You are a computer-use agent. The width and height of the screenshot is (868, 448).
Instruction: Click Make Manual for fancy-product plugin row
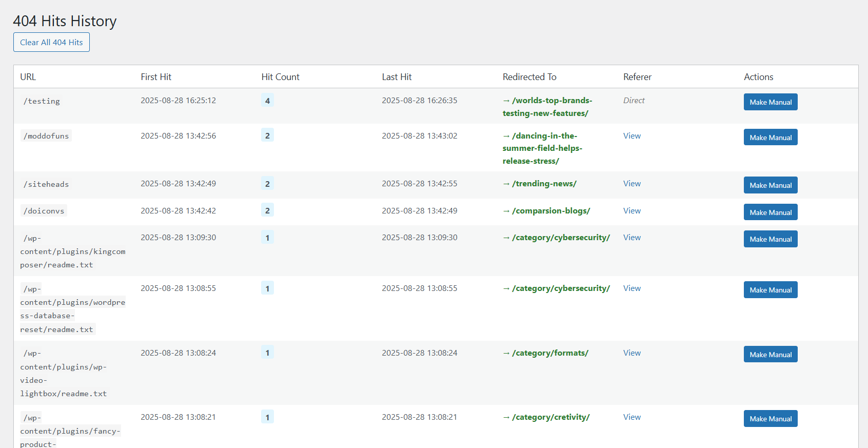tap(770, 419)
